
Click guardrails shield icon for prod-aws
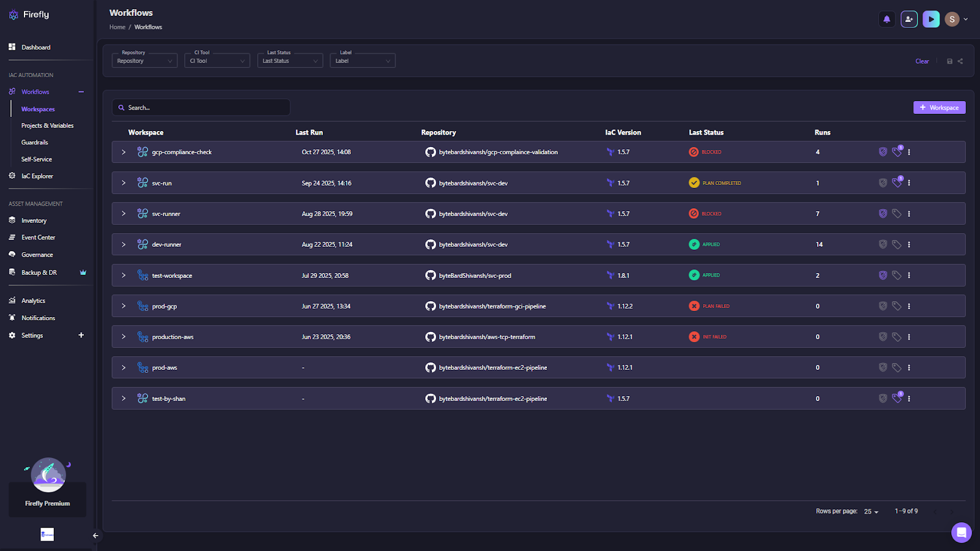pyautogui.click(x=883, y=367)
